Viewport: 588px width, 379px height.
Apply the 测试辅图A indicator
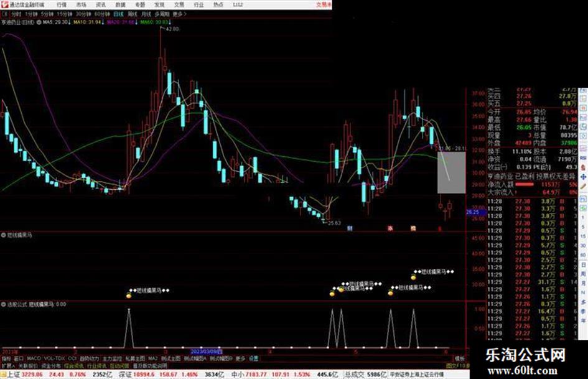tap(195, 358)
